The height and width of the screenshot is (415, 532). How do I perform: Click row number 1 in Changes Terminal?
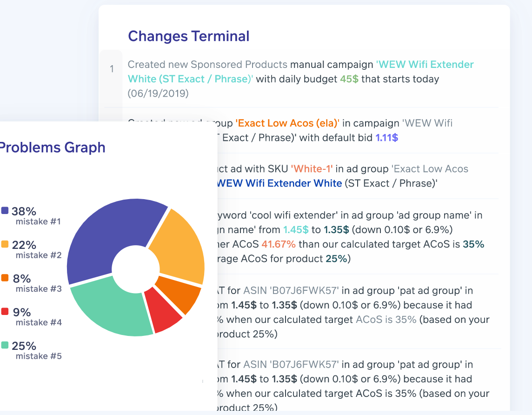tap(112, 69)
